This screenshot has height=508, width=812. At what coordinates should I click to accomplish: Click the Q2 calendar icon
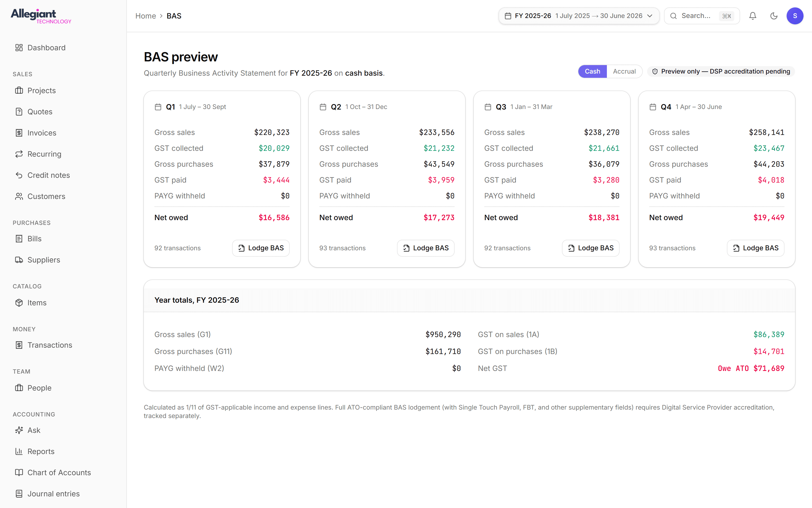click(x=323, y=107)
